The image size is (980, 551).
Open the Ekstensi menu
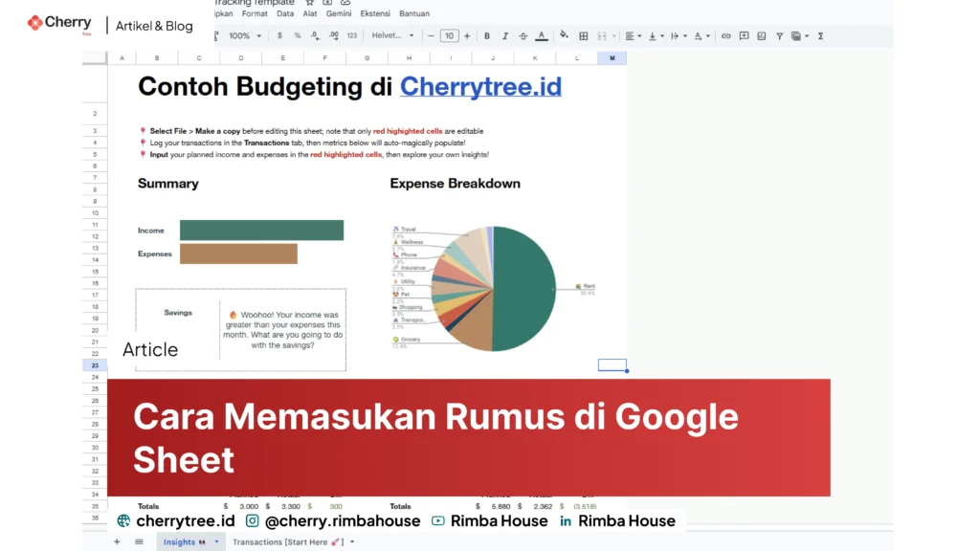[x=375, y=13]
